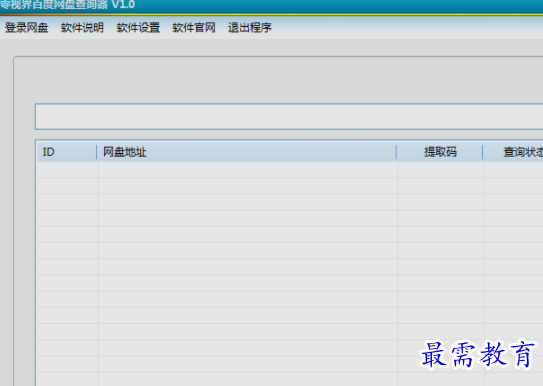The height and width of the screenshot is (386, 543).
Task: Click the 网盘地址 column header
Action: (246, 152)
